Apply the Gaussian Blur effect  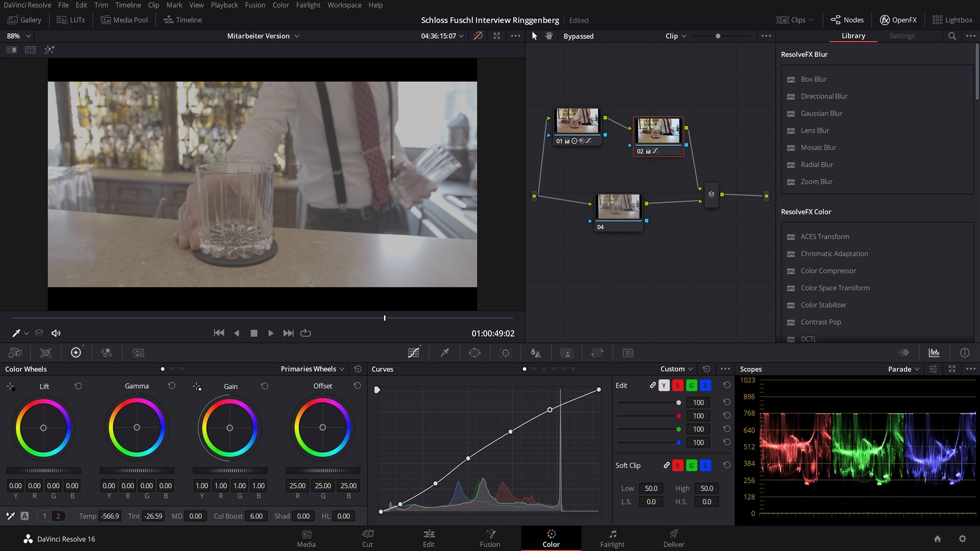pos(821,113)
